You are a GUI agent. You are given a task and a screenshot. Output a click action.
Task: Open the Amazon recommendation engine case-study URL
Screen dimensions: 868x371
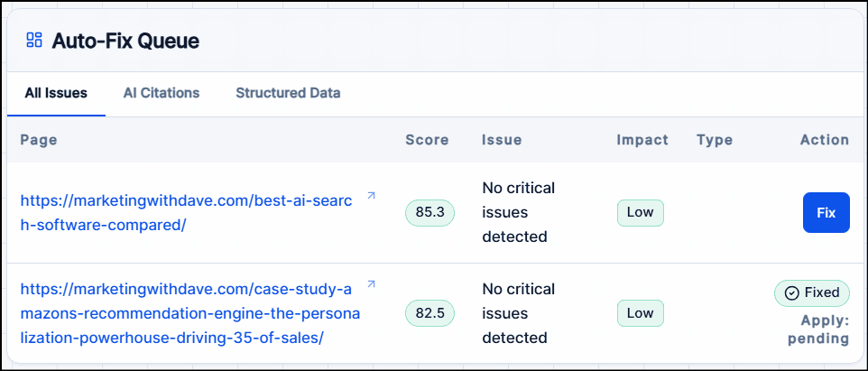click(x=189, y=313)
